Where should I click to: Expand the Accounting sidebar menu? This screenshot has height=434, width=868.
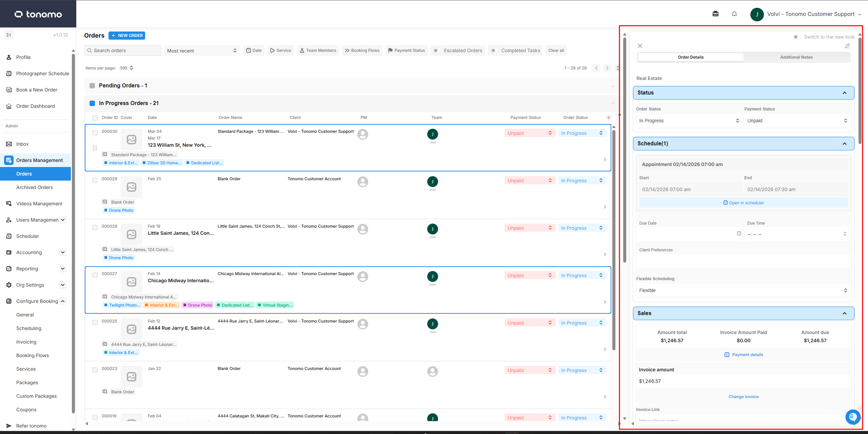[62, 252]
